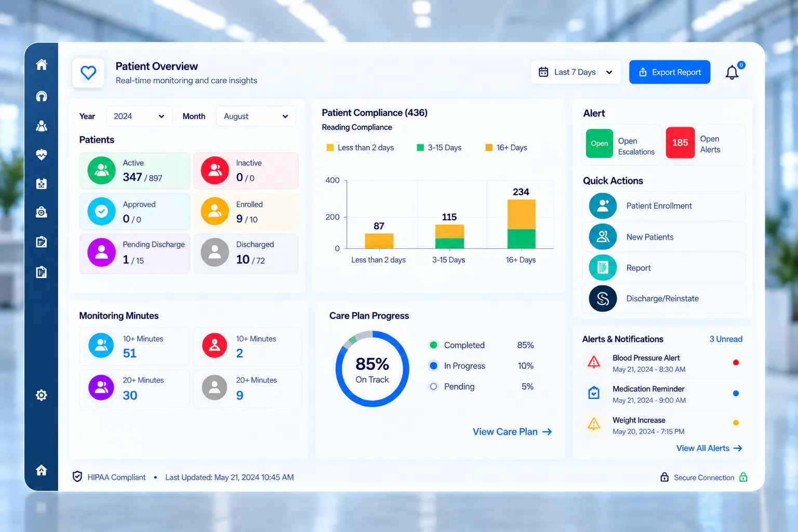Open the View Care Plan link
The height and width of the screenshot is (532, 798).
coord(512,432)
